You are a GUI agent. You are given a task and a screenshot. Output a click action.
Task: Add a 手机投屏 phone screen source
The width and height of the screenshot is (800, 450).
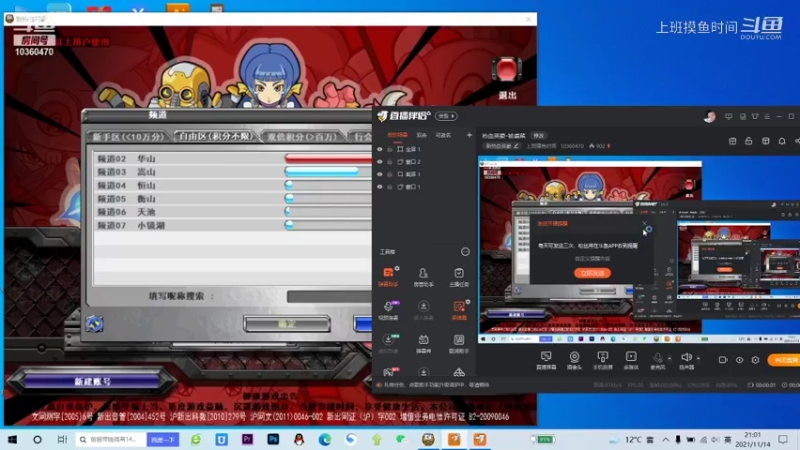click(x=603, y=360)
